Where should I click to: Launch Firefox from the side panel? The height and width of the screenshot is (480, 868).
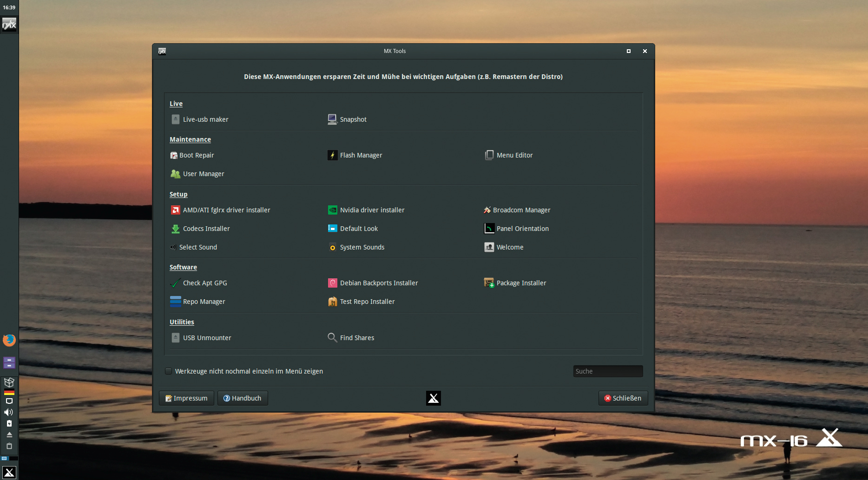pos(9,340)
